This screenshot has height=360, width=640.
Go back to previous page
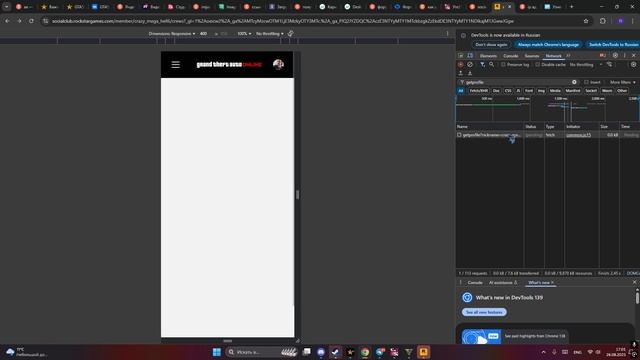[x=7, y=21]
